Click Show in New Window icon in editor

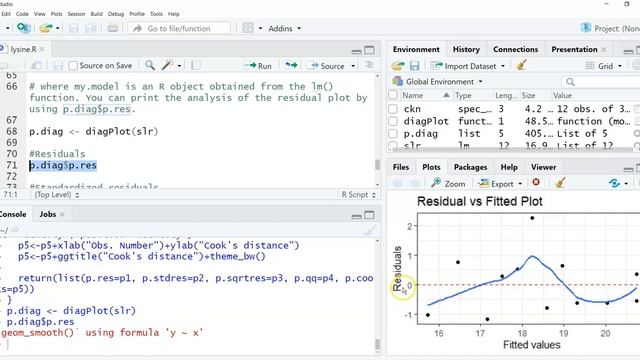36,66
